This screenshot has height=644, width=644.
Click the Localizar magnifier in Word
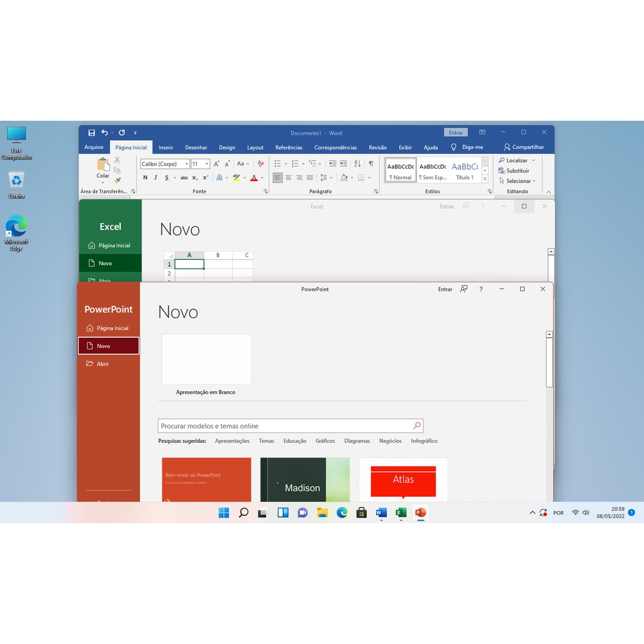[x=501, y=160]
